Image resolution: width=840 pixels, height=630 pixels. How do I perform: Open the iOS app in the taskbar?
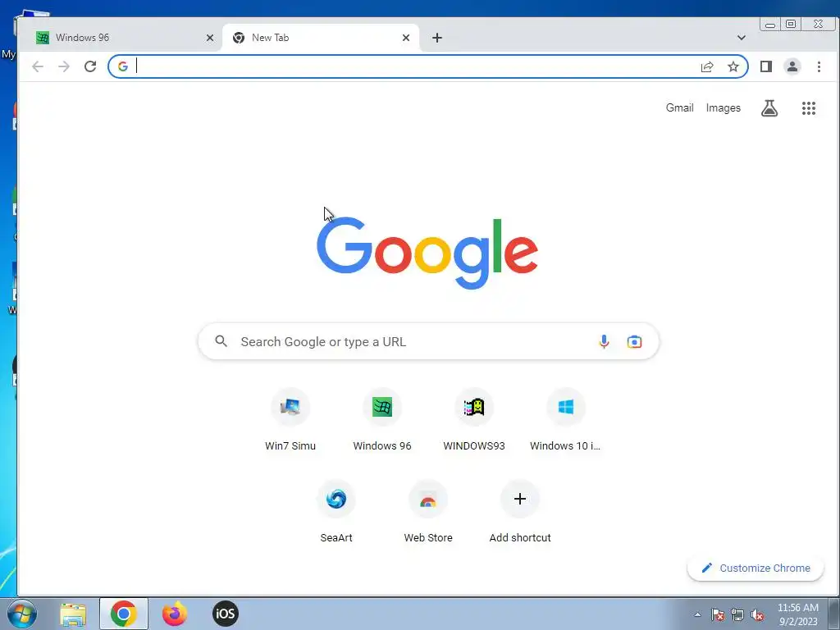tap(226, 614)
